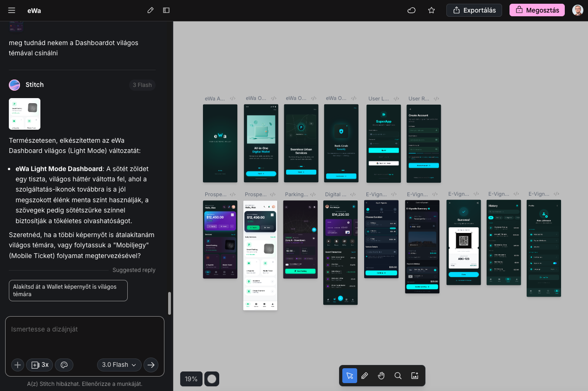Select the cursor selection tool in the canvas toolbar
Image resolution: width=588 pixels, height=391 pixels.
tap(349, 376)
